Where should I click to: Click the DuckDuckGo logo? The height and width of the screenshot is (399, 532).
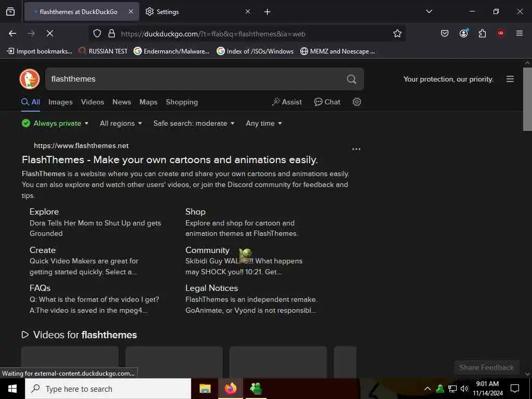tap(30, 79)
